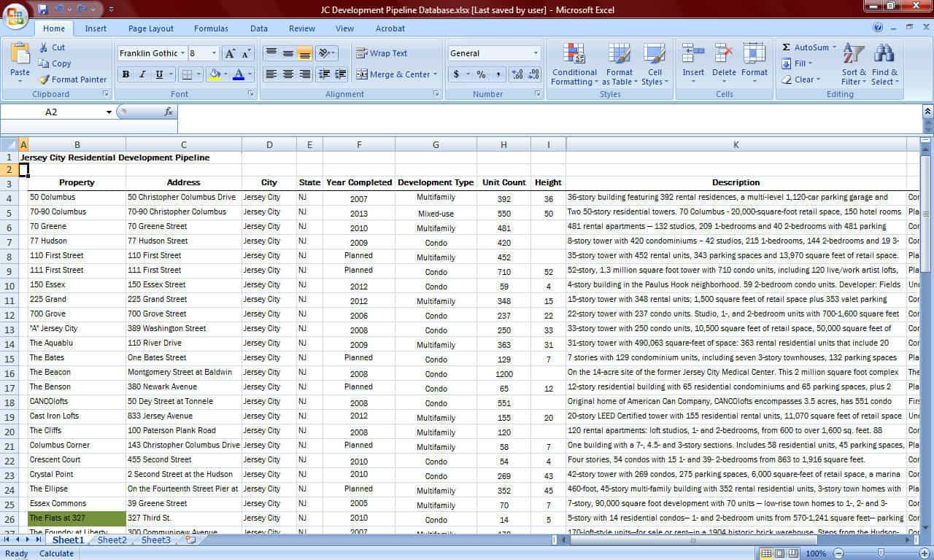This screenshot has height=560, width=934.
Task: Increase decimal places
Action: point(517,74)
